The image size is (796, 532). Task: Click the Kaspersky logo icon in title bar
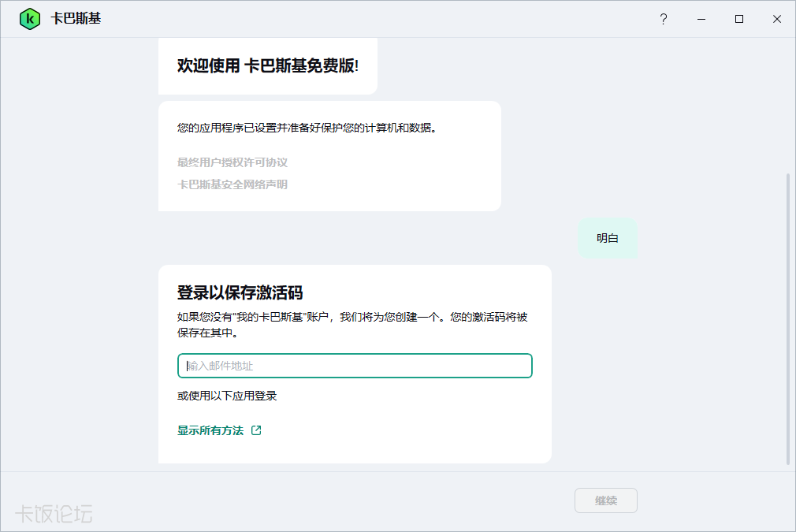tap(30, 19)
